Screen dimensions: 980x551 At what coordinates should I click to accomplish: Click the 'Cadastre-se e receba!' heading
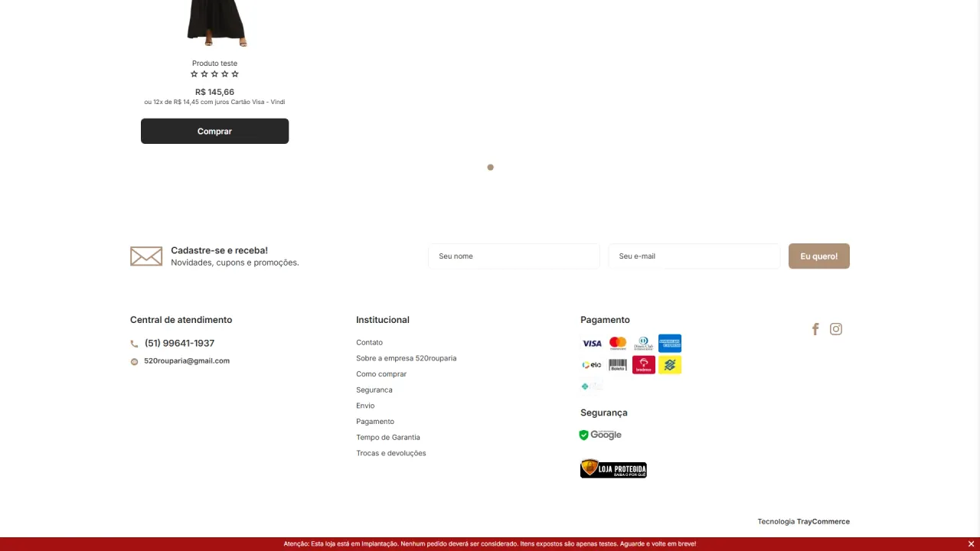tap(219, 250)
